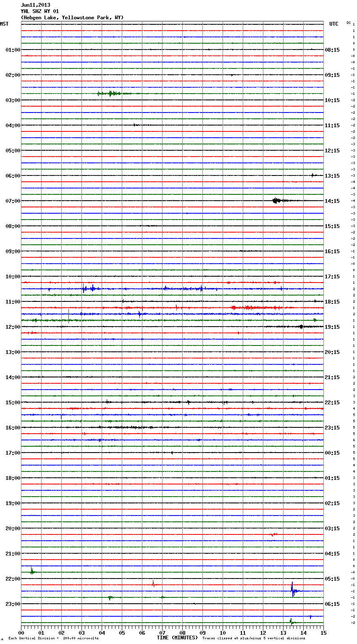
Task: Click the 12:15 UTC time label
Action: pyautogui.click(x=332, y=151)
